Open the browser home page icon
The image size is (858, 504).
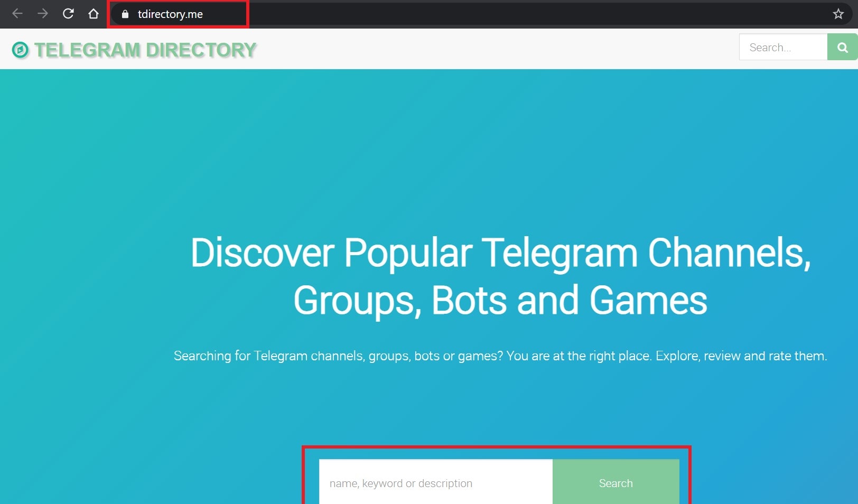tap(94, 14)
